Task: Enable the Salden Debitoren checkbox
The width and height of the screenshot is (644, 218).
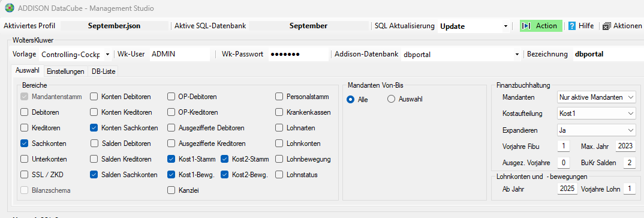Action: click(95, 144)
